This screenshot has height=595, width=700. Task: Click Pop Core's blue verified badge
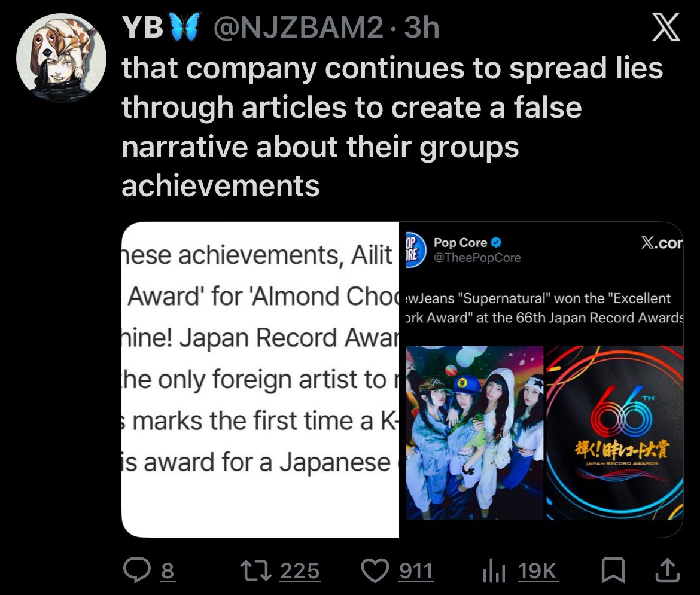tap(496, 242)
